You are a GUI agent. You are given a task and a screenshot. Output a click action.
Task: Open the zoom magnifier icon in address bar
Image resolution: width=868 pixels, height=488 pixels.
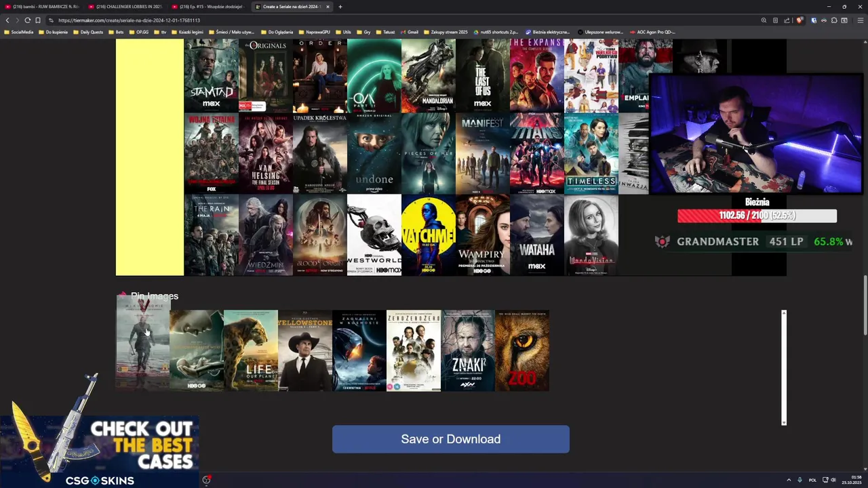[x=764, y=20]
